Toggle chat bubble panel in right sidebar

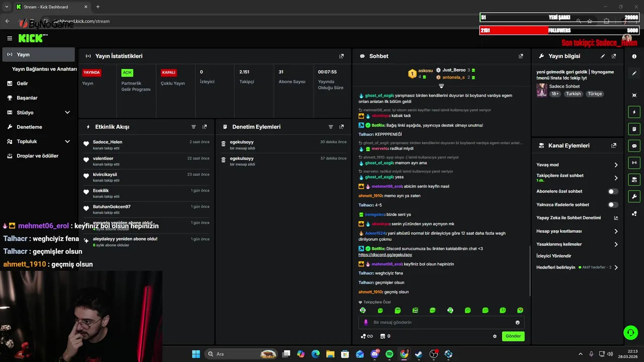coord(634,146)
